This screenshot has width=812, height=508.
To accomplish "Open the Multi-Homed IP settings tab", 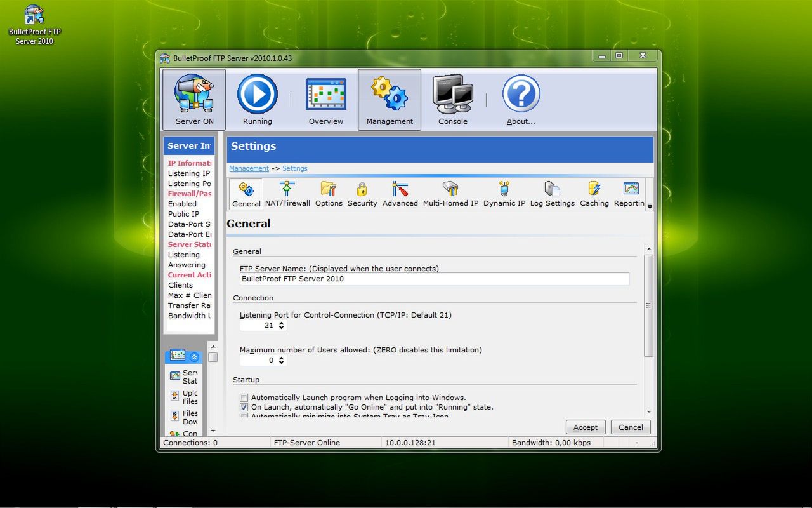I will coord(450,194).
